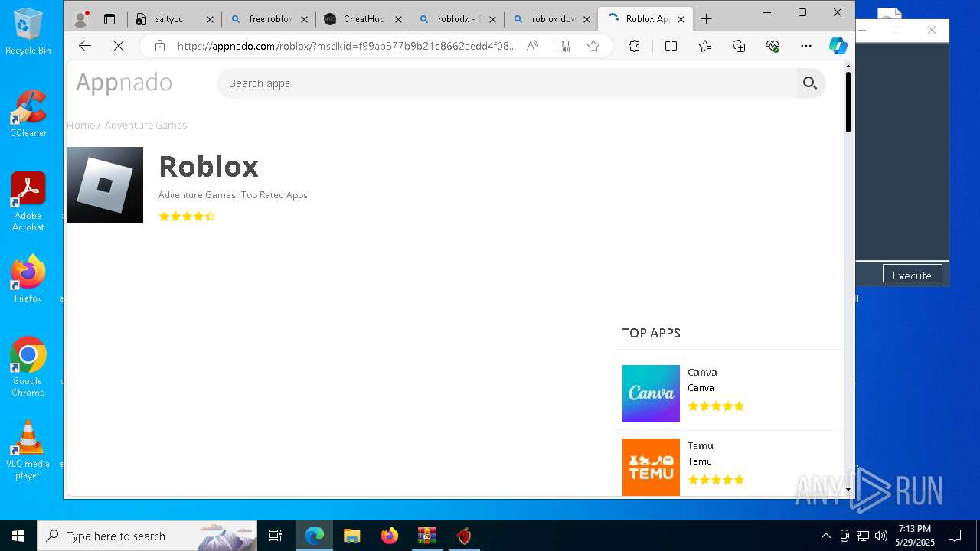980x551 pixels.
Task: Open Google Chrome desktop shortcut
Action: tap(28, 367)
